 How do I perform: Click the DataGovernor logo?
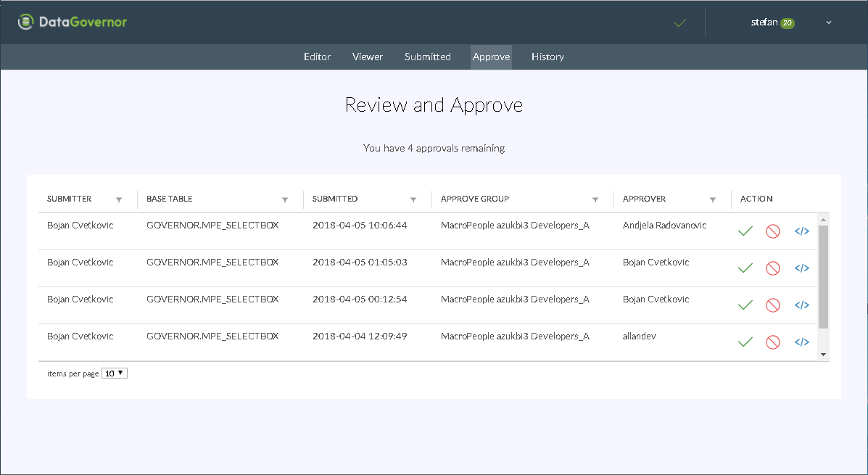pos(73,22)
